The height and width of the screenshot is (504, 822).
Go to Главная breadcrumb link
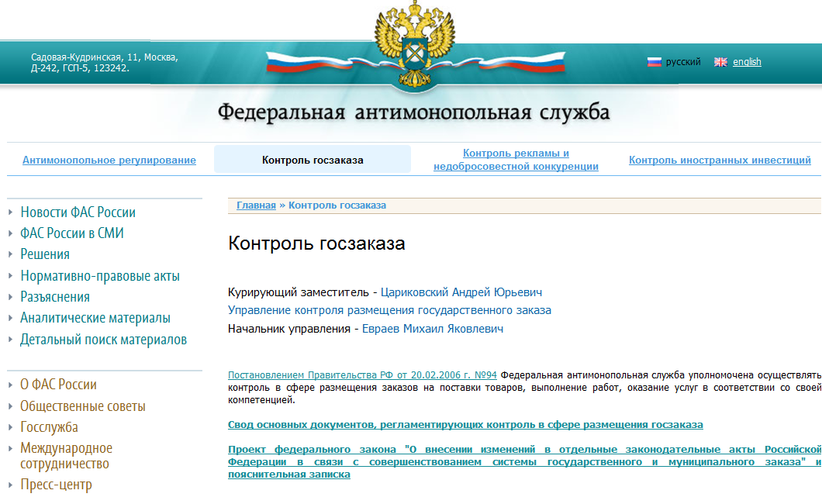click(x=256, y=205)
